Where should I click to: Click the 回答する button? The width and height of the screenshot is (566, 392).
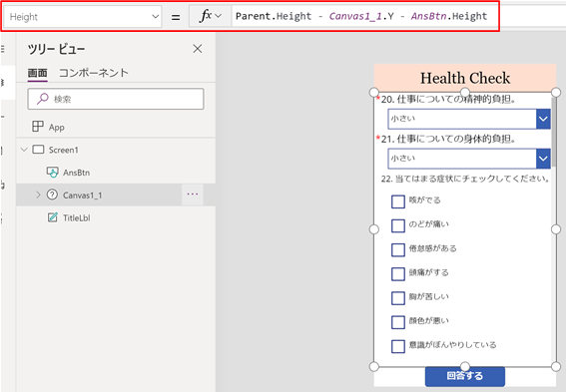pyautogui.click(x=465, y=376)
